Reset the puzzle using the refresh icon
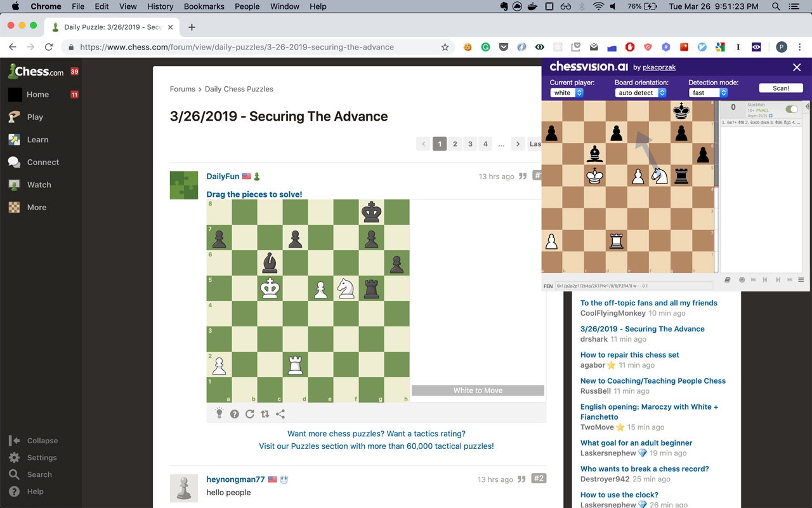812x508 pixels. pos(250,413)
